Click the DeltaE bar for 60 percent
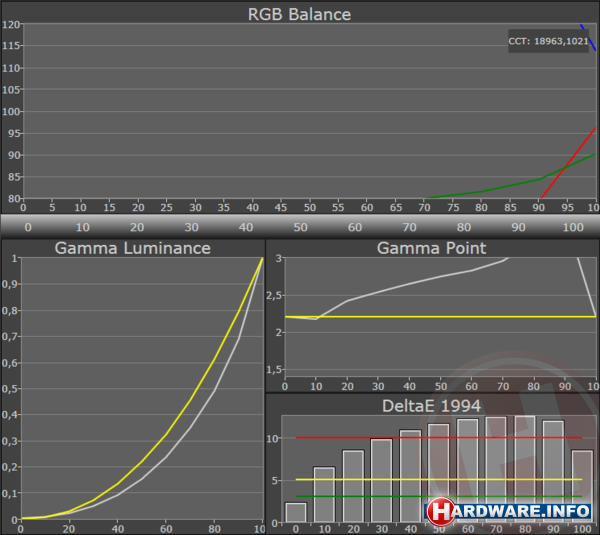The image size is (600, 535). point(468,470)
